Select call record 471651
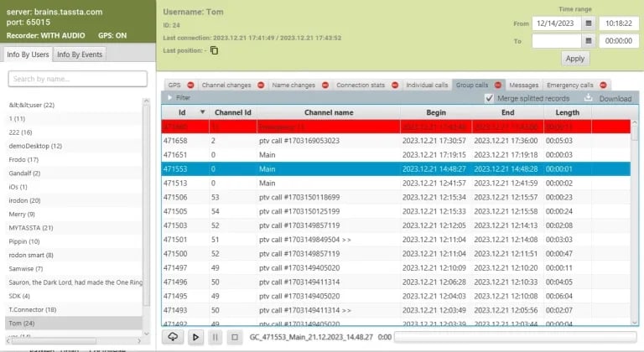 tap(396, 155)
